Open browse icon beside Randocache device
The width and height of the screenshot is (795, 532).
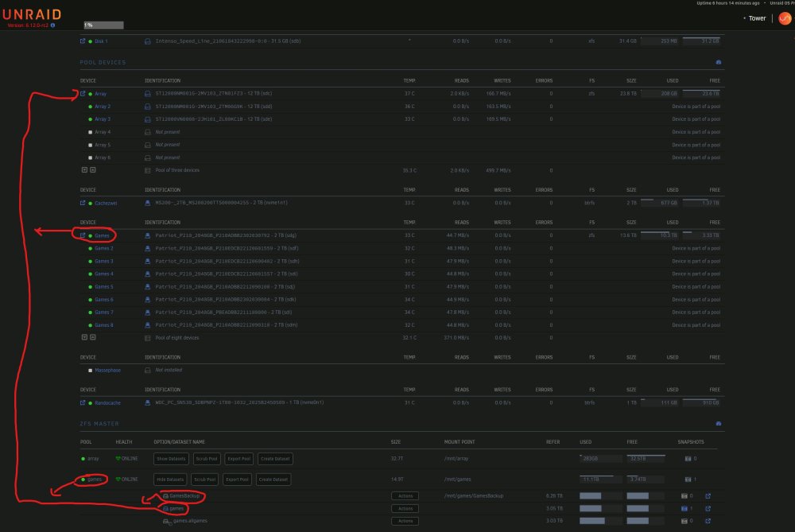(x=83, y=402)
